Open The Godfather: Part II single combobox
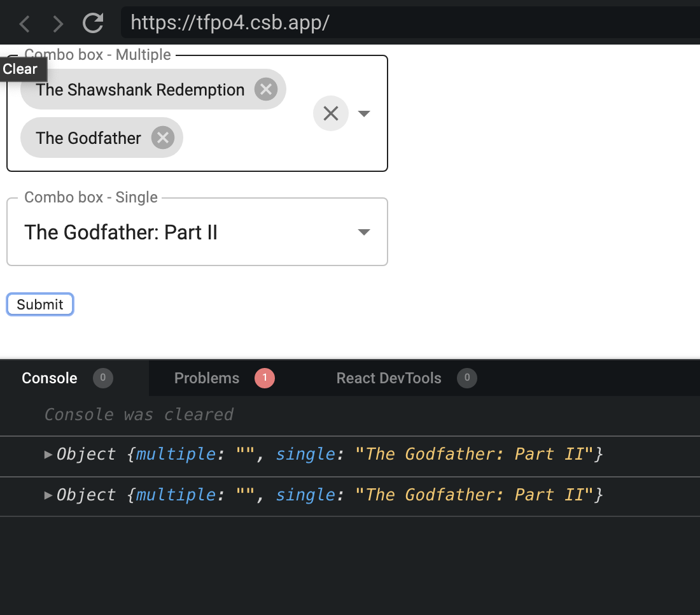The width and height of the screenshot is (700, 615). (x=363, y=232)
